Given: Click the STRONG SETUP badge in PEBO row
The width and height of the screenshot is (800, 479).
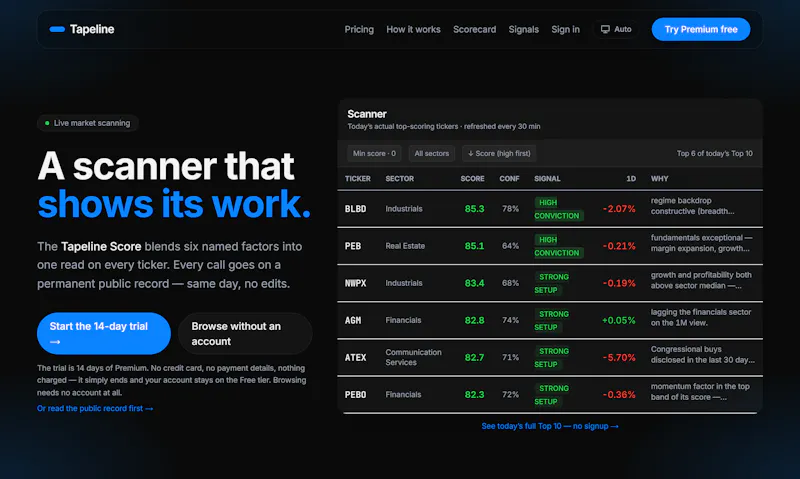Looking at the screenshot, I should click(554, 395).
